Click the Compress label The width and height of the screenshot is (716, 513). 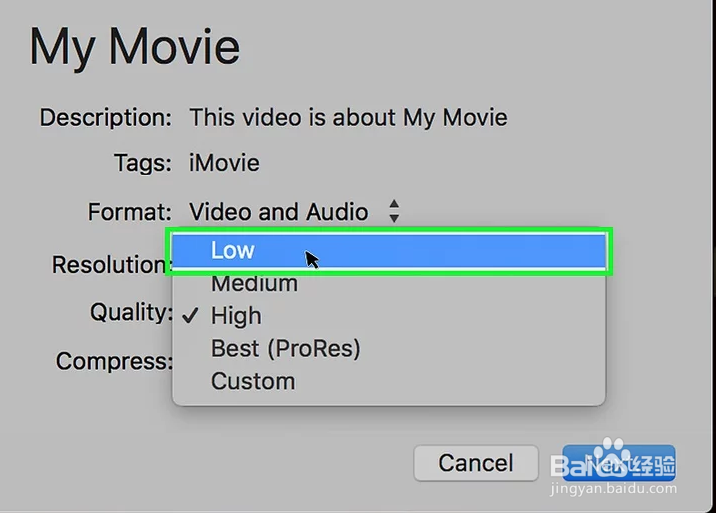[114, 361]
